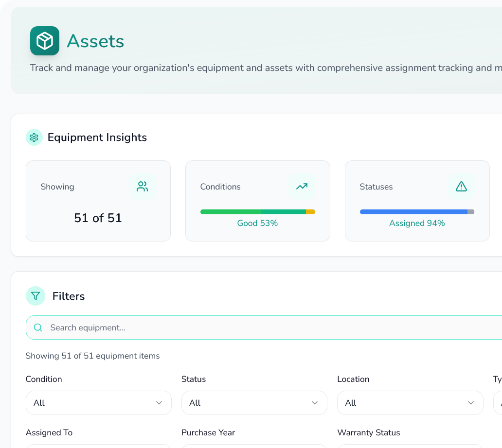The width and height of the screenshot is (502, 448).
Task: Click the Assigned 94% link under Statuses
Action: click(x=417, y=223)
